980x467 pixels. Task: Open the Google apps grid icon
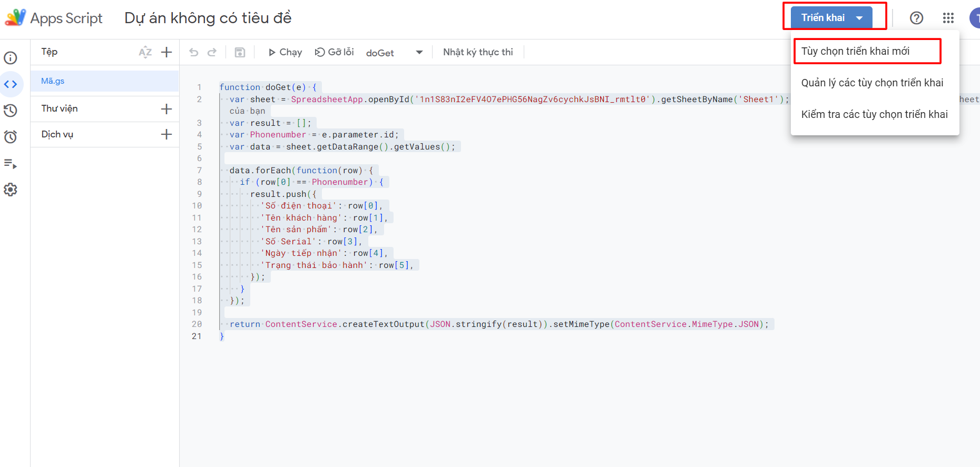click(x=948, y=18)
